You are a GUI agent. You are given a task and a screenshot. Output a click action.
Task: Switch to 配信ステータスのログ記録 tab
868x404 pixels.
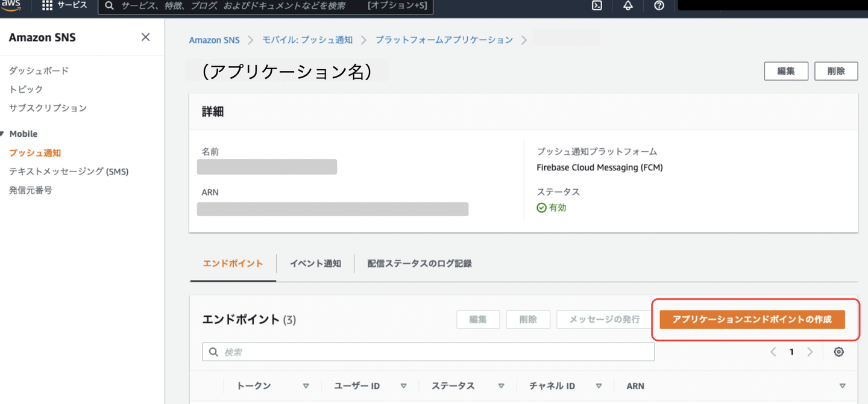(420, 264)
